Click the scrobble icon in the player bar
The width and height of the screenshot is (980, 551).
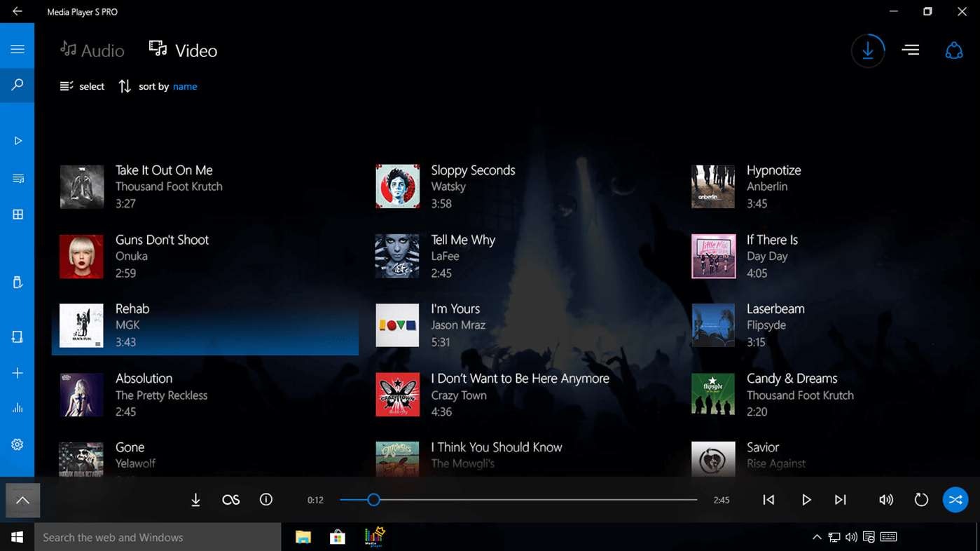(x=231, y=500)
